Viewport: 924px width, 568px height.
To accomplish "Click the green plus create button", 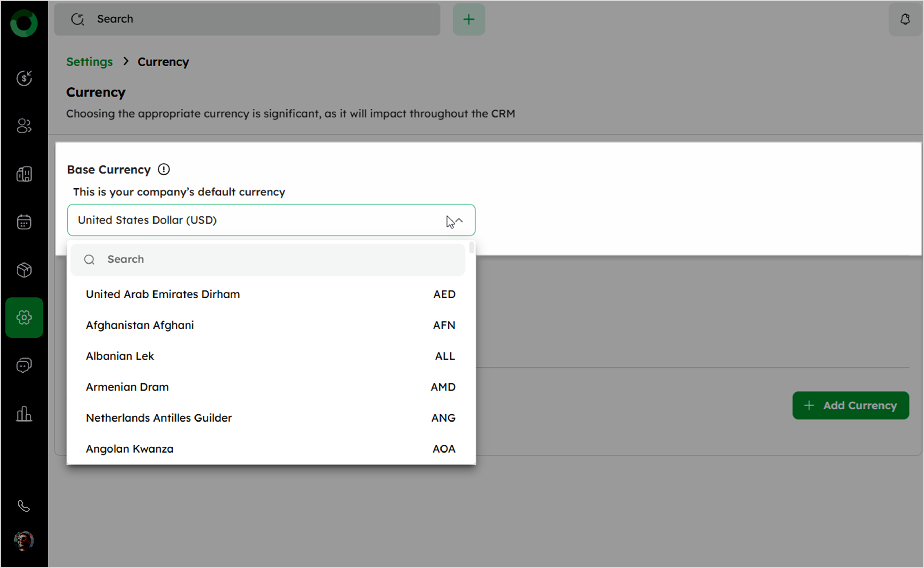I will 469,19.
